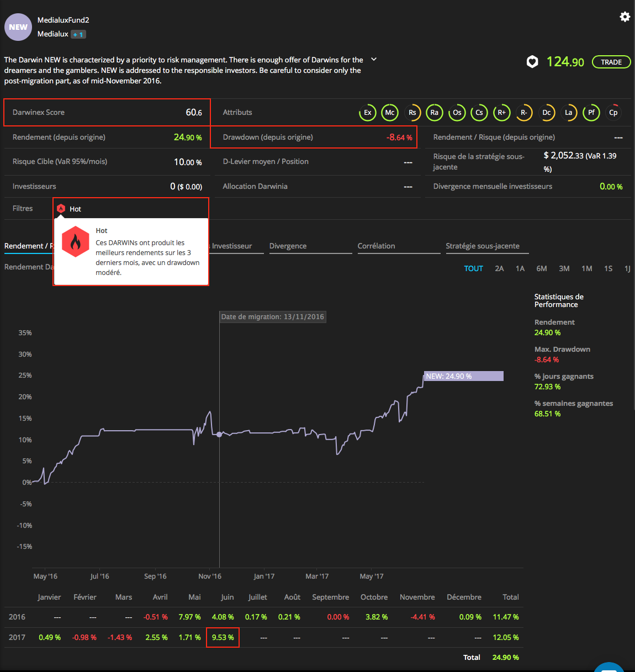Click the Mc attribute circle
Viewport: 635px width, 672px height.
click(x=390, y=113)
